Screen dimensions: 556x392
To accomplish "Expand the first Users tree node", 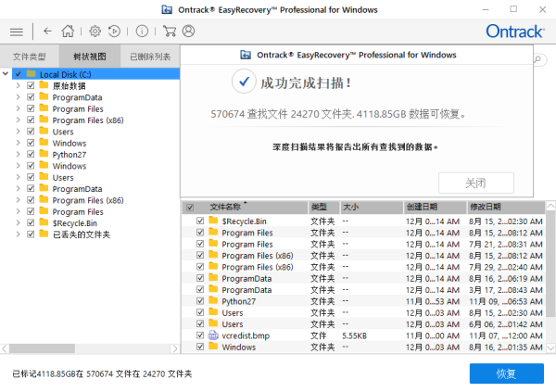I will click(x=18, y=132).
